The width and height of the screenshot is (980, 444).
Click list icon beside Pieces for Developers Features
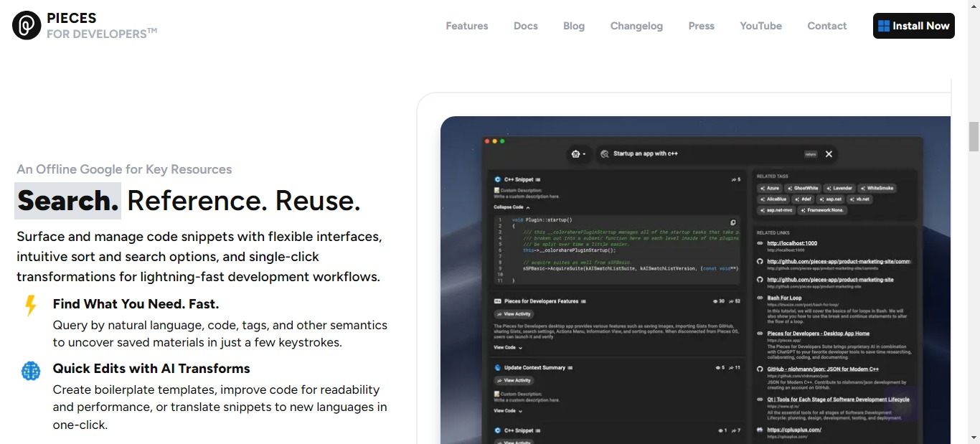(584, 301)
